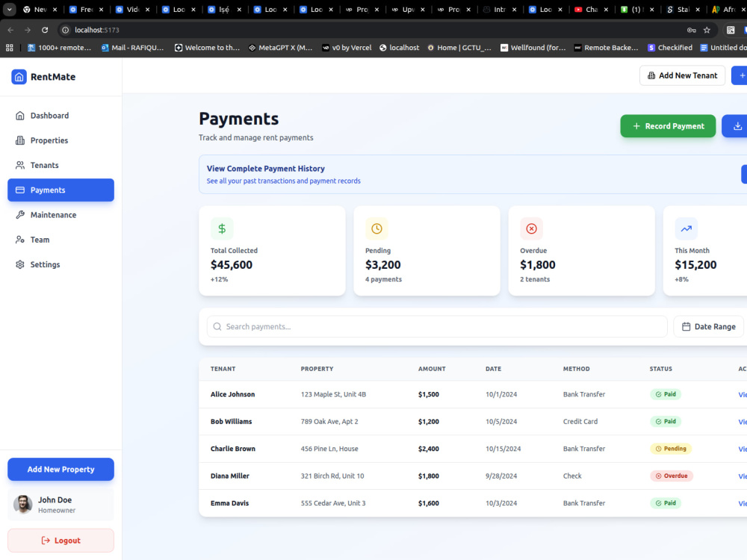This screenshot has height=560, width=747.
Task: Click John Doe's profile avatar
Action: coord(23,504)
